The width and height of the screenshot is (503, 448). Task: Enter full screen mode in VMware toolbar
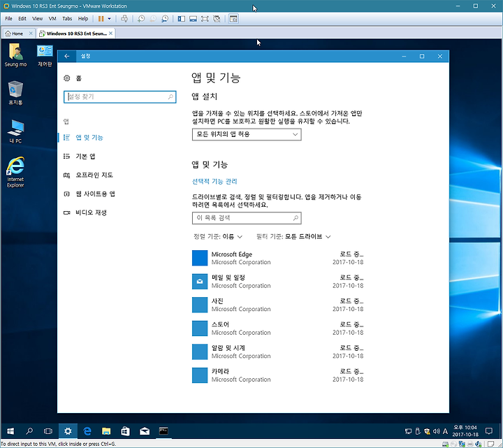tap(205, 19)
